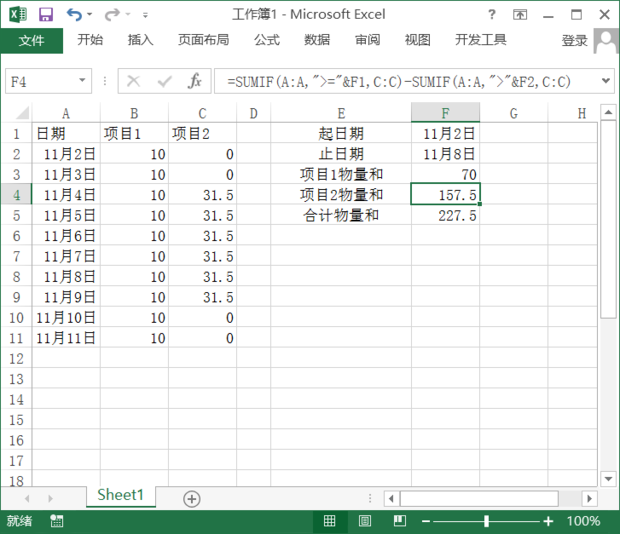Click the add new sheet plus button
The height and width of the screenshot is (534, 620).
pyautogui.click(x=191, y=498)
